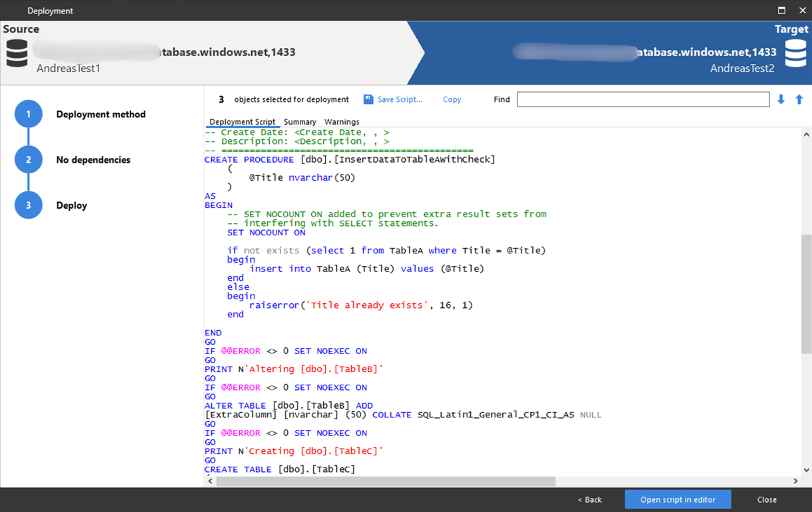
Task: Click the vertical scrollbar thumb
Action: tap(806, 293)
